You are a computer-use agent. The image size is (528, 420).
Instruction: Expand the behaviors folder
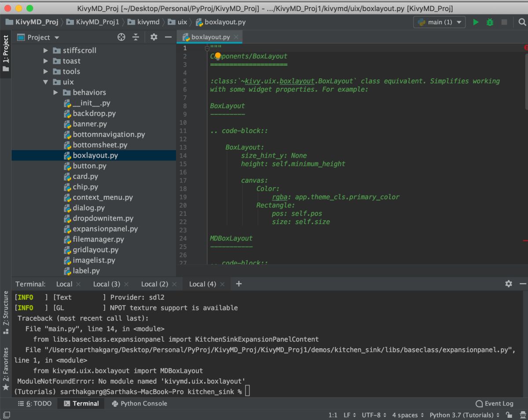(x=56, y=92)
